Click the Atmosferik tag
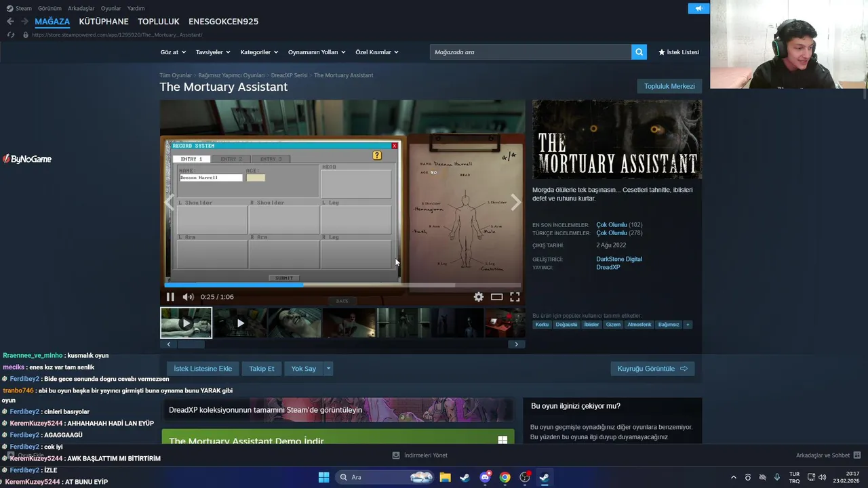The height and width of the screenshot is (488, 868). pyautogui.click(x=639, y=325)
